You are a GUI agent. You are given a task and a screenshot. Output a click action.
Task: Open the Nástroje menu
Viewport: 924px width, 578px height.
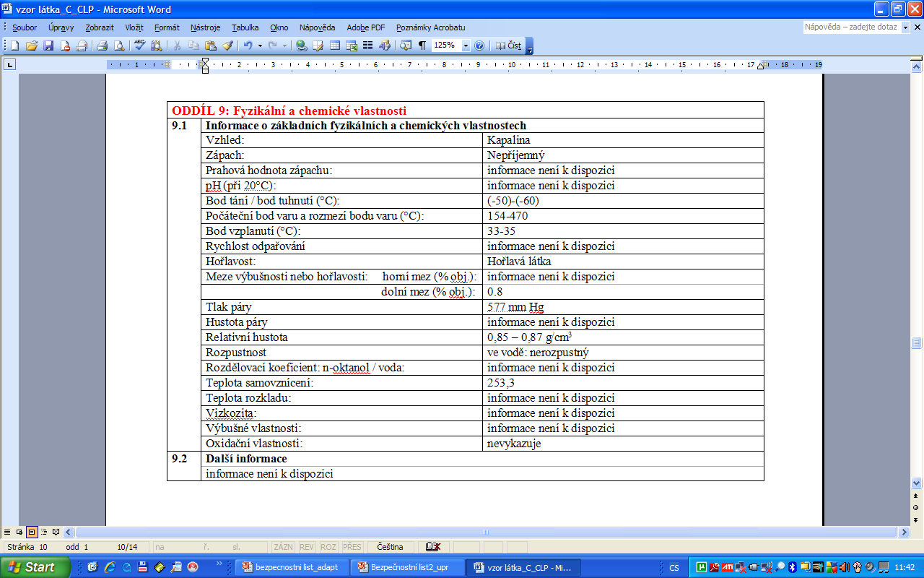[206, 27]
